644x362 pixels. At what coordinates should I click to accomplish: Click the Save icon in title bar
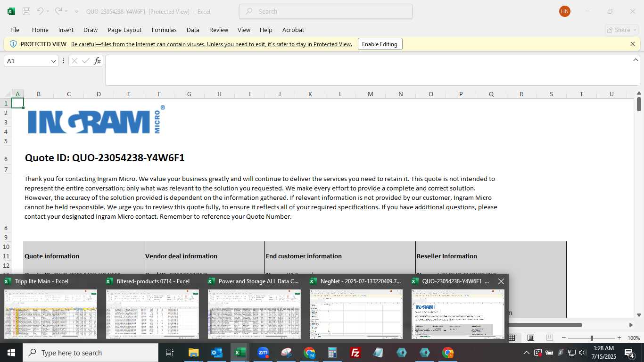pyautogui.click(x=26, y=11)
